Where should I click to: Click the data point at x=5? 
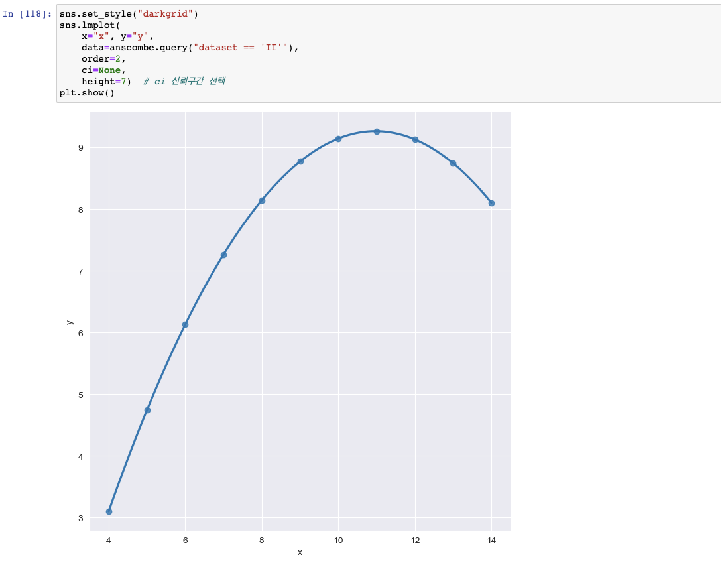click(x=147, y=410)
